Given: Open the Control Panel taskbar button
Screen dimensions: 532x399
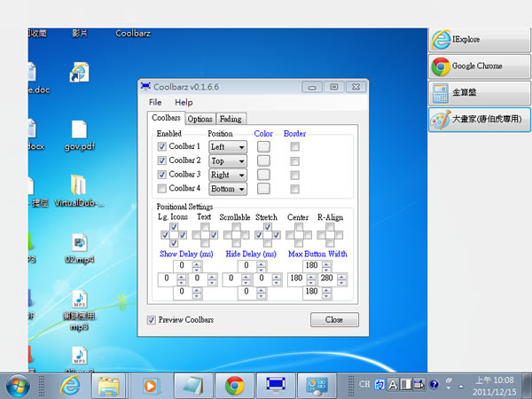Looking at the screenshot, I should coord(317,386).
